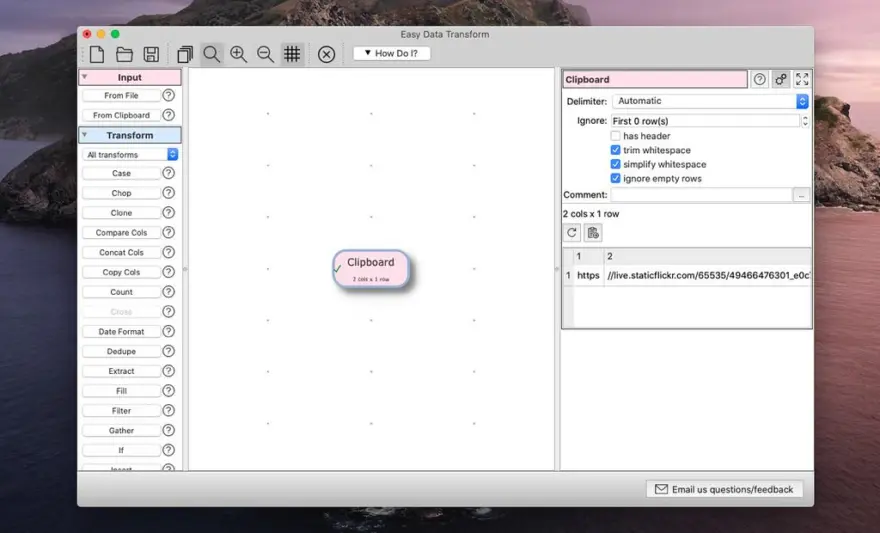Uncheck ignore empty rows

(615, 178)
